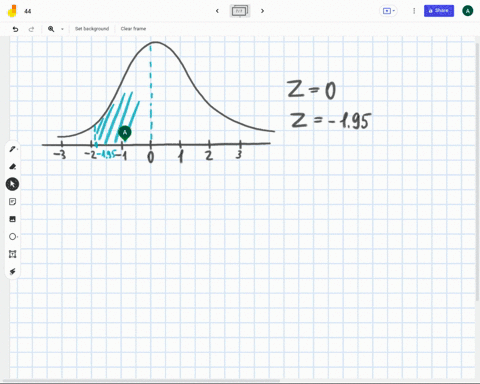Click the Share button
Viewport: 480px width, 384px height.
(x=439, y=11)
